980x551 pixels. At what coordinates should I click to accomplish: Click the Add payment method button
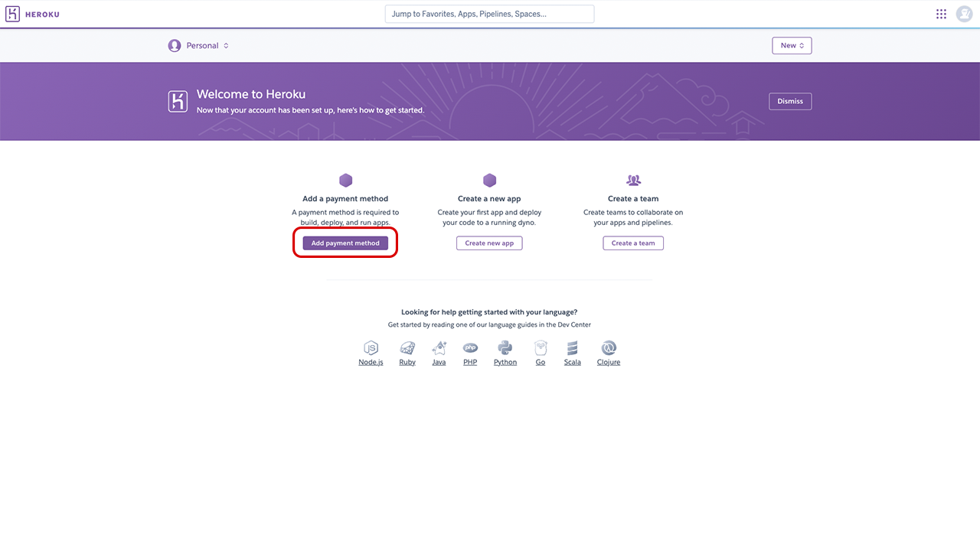345,243
